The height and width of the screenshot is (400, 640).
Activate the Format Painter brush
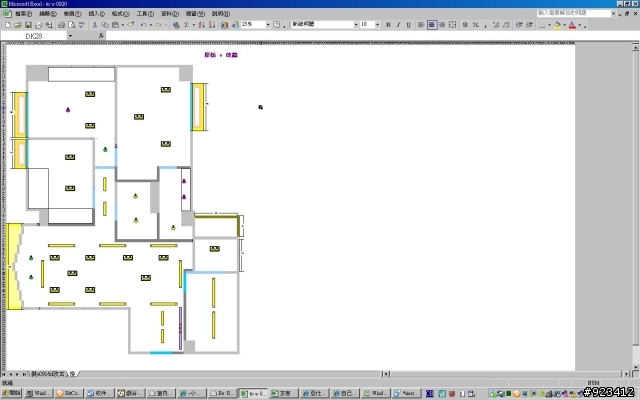point(131,25)
